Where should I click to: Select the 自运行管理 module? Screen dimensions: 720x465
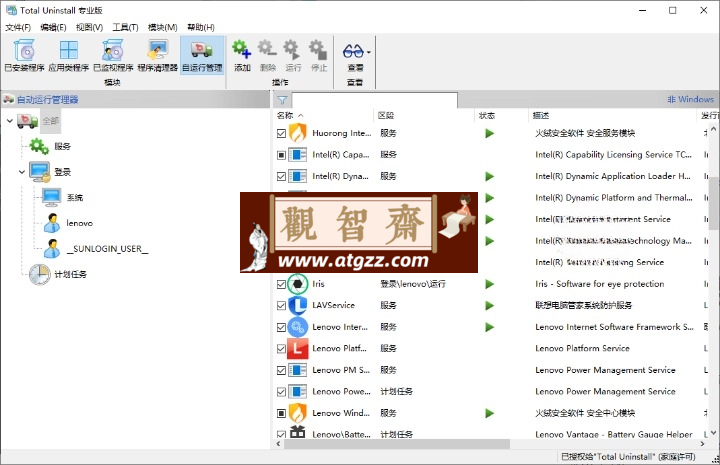[202, 56]
